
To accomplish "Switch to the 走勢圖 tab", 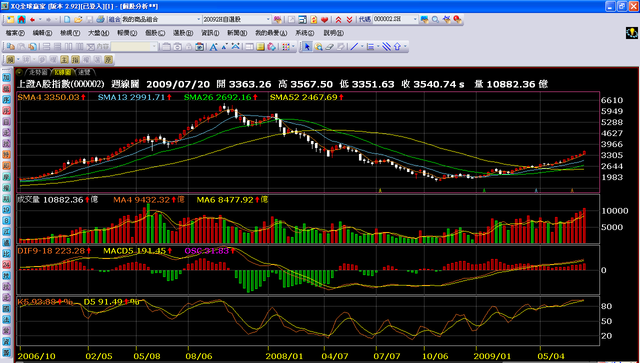I will point(37,72).
